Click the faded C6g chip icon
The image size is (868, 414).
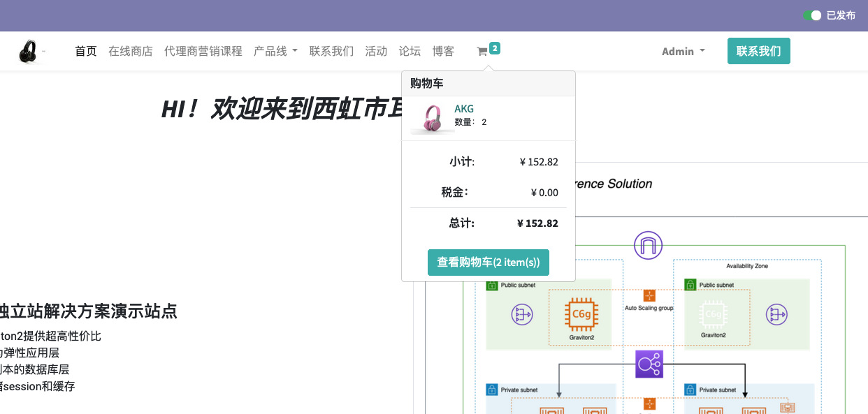click(x=713, y=314)
